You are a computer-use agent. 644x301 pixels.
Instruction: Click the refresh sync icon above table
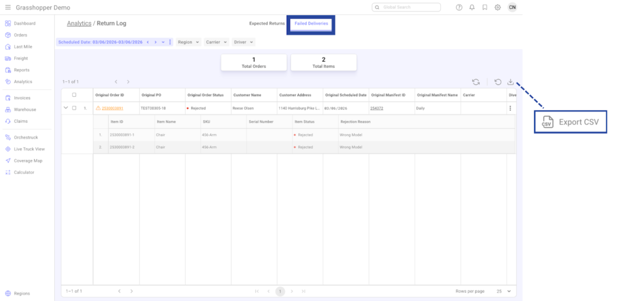tap(476, 82)
